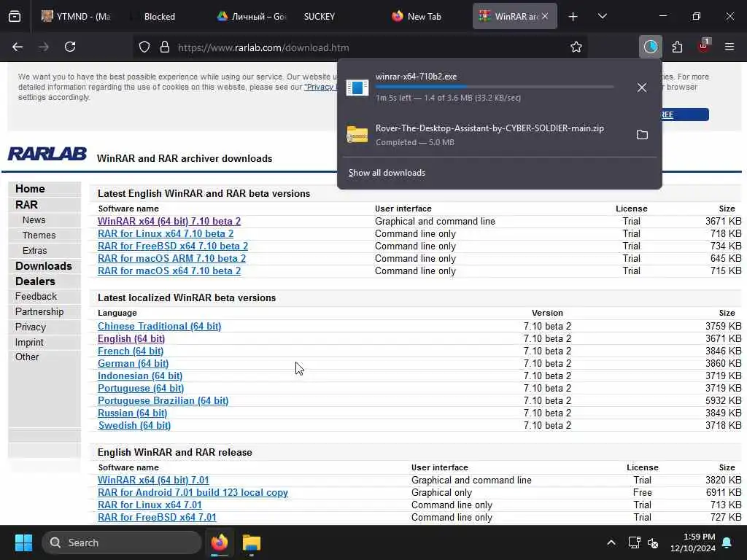Open the News sidebar item
This screenshot has height=560, width=747.
coord(34,220)
